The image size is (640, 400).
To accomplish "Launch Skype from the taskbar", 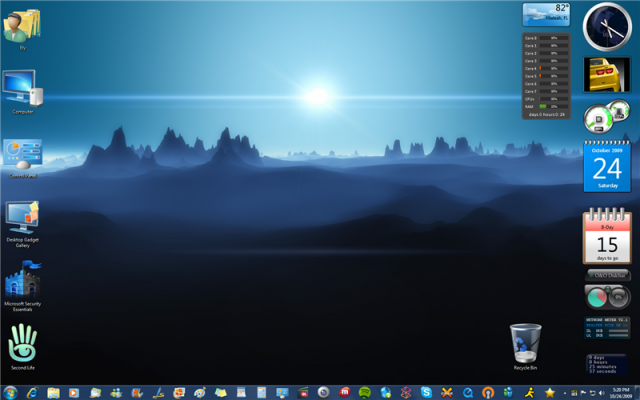I will (426, 393).
